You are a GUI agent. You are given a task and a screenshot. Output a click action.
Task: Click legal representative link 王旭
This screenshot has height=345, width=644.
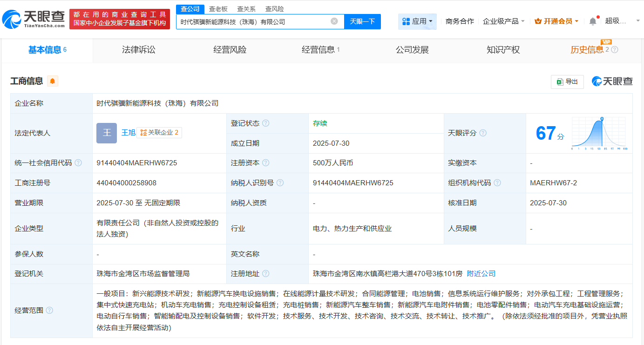pos(129,132)
